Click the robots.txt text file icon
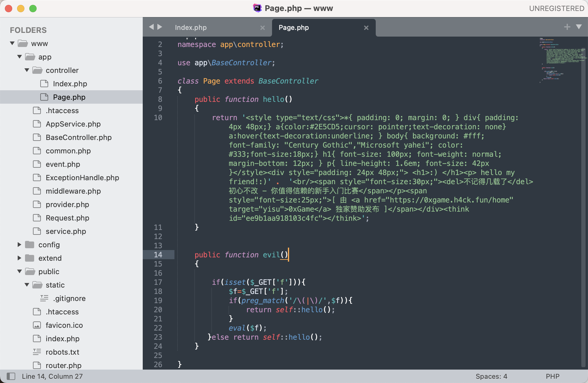Screen dimensions: 588x383 click(x=37, y=352)
